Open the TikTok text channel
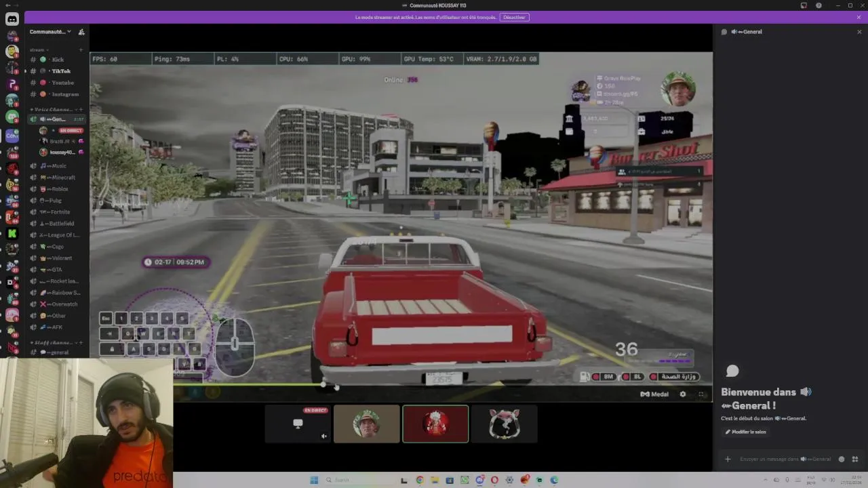 click(57, 71)
